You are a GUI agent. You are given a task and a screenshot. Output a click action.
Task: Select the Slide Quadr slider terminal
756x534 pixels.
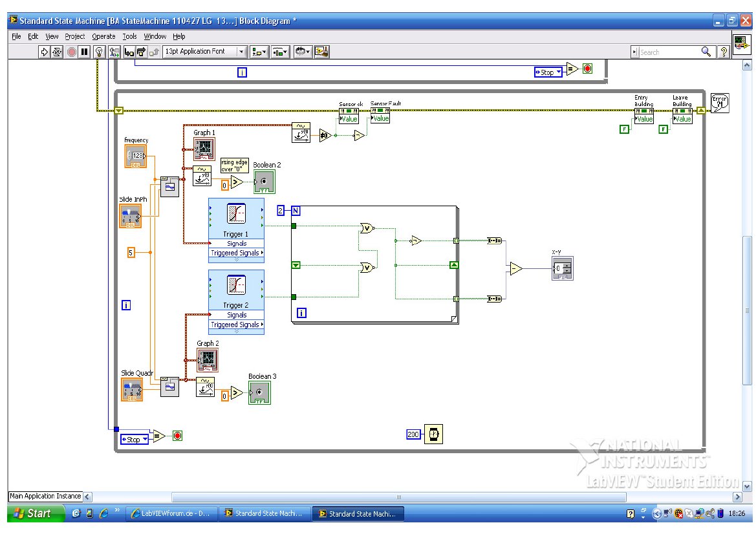click(132, 389)
